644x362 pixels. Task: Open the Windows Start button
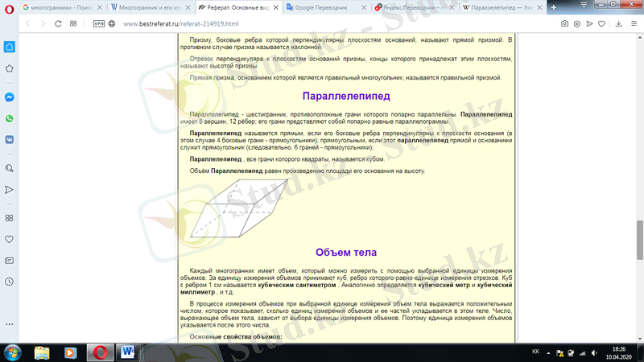(12, 352)
